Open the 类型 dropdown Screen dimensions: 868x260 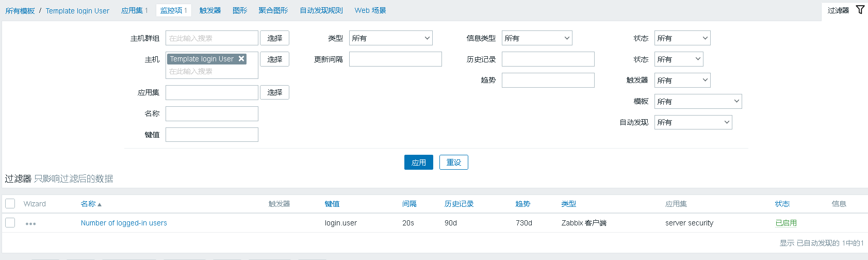coord(390,38)
